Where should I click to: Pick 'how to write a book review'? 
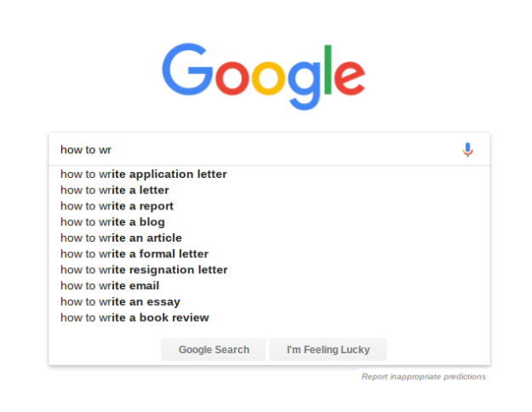pos(134,318)
